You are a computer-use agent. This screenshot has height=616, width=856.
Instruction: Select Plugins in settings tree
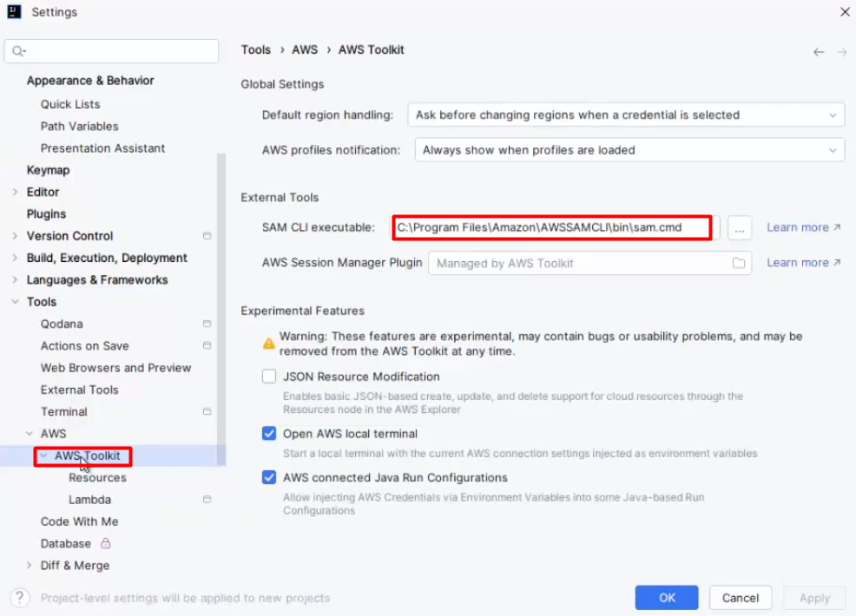[46, 214]
